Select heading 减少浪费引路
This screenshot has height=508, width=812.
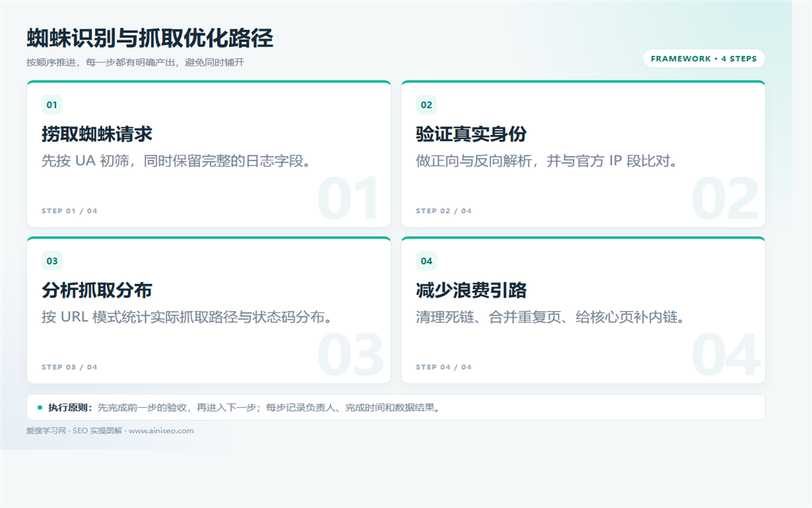pos(471,290)
